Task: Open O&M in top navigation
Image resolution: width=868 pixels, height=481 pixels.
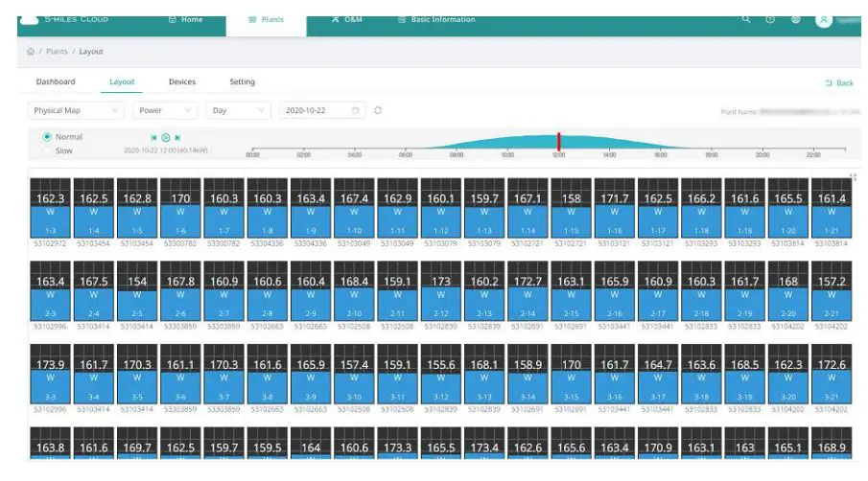Action: [346, 19]
